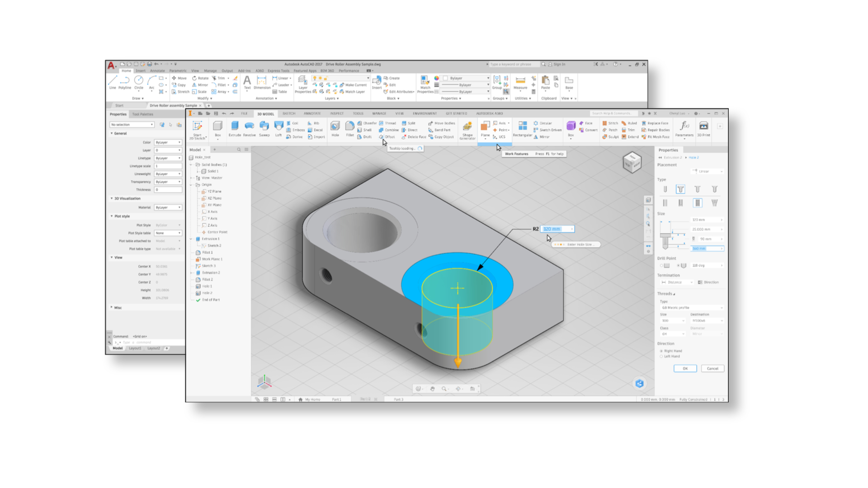Viewport: 868px width, 488px height.
Task: Open the thread Type GB Metric profile dropdown
Action: pyautogui.click(x=692, y=308)
